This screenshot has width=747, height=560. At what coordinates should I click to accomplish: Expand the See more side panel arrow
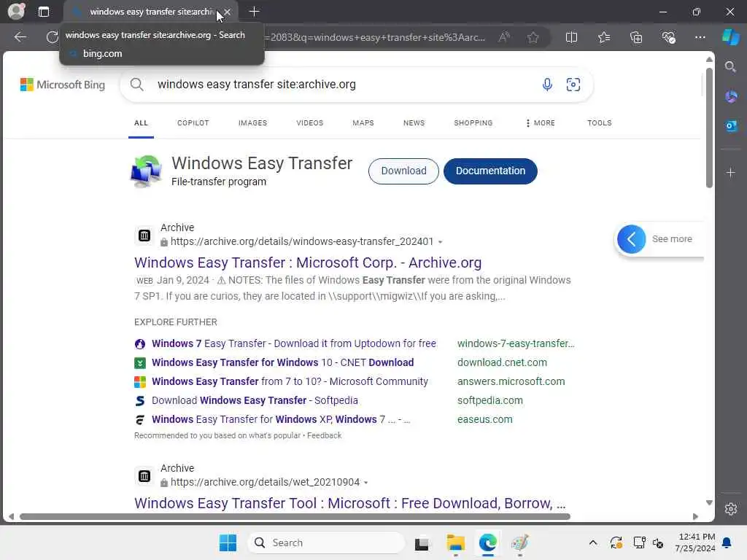point(631,239)
